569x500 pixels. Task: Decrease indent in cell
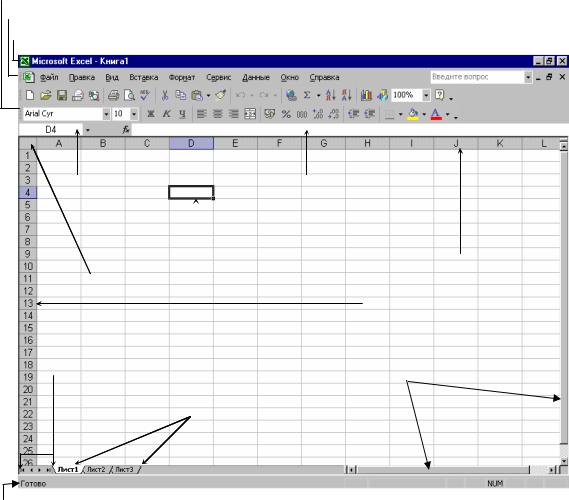click(353, 114)
